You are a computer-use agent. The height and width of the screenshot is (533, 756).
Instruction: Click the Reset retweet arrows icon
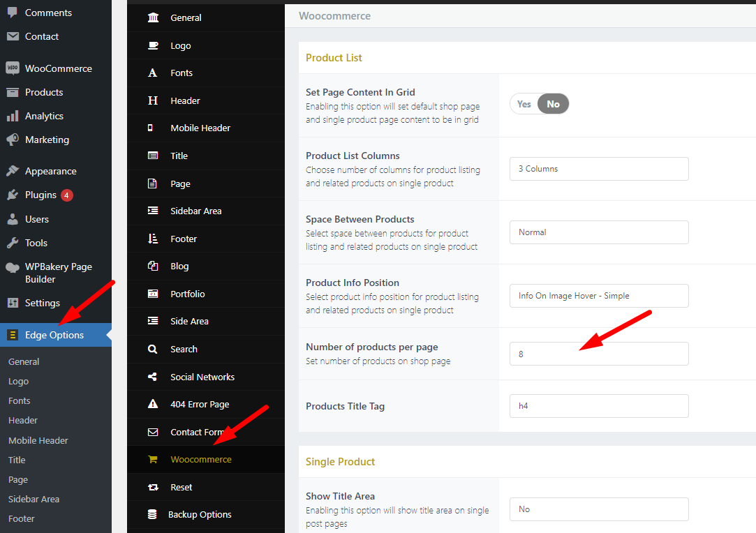154,487
